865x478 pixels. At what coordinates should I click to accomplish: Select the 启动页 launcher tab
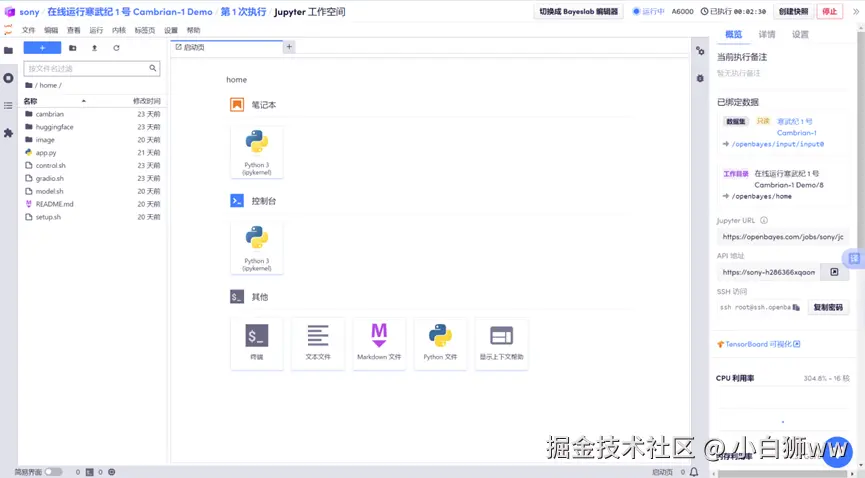pyautogui.click(x=227, y=47)
